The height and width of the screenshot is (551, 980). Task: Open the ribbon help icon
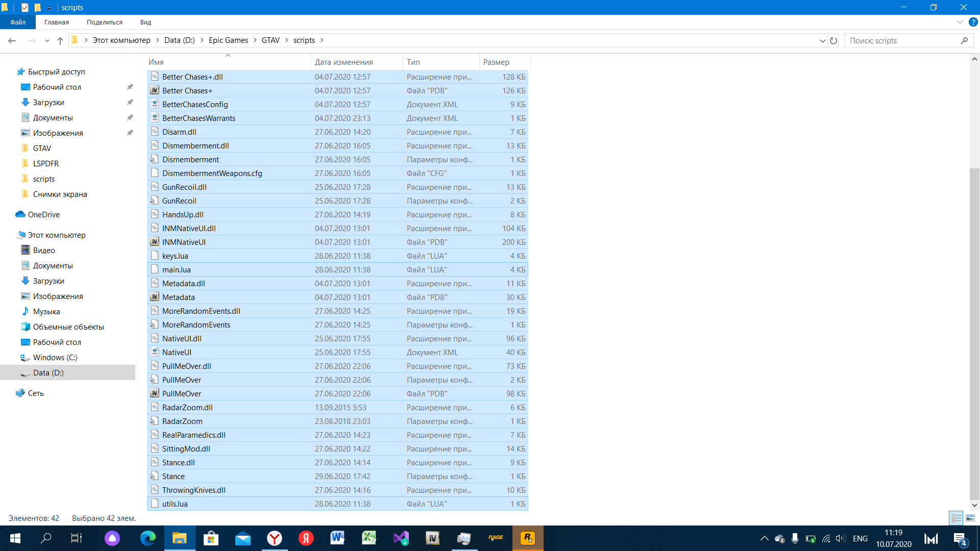pos(973,22)
